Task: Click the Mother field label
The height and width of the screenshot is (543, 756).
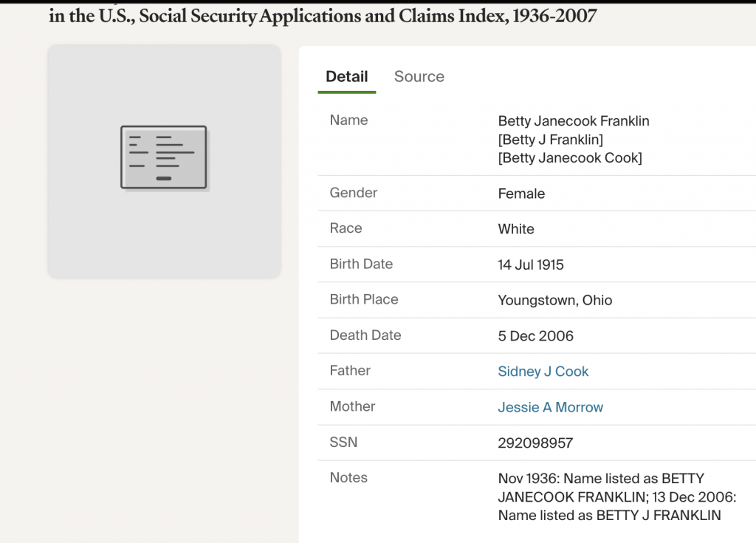Action: click(x=352, y=406)
